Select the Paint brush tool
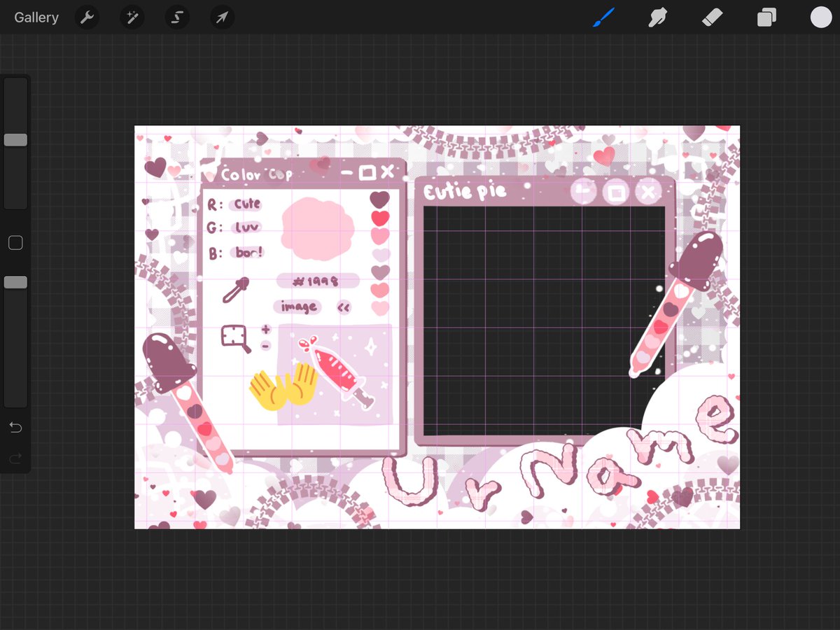The width and height of the screenshot is (840, 630). pos(603,17)
